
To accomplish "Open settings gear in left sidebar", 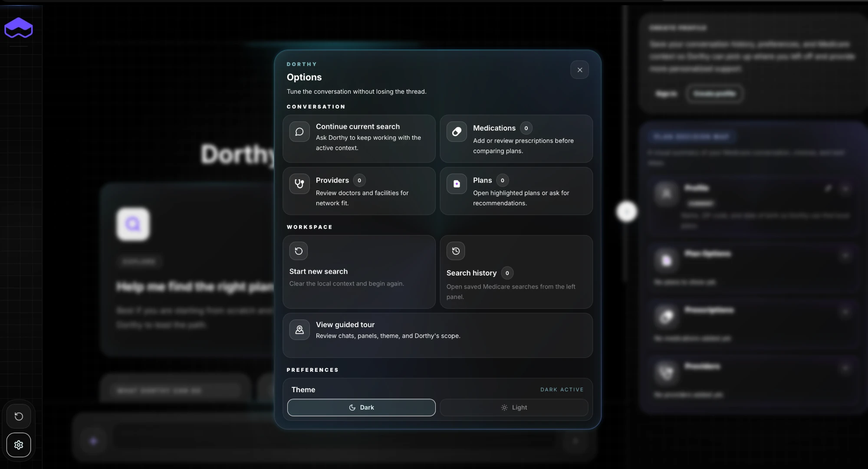I will point(19,445).
